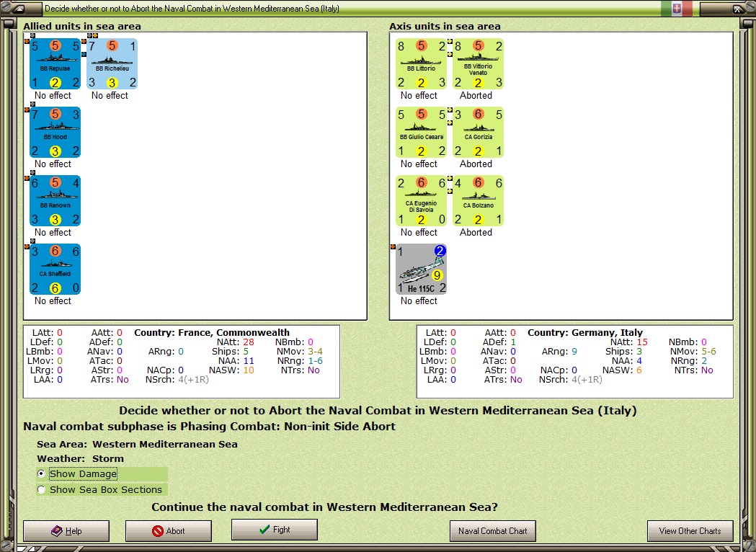The height and width of the screenshot is (552, 756).
Task: Select the BB Repulse battleship counter
Action: 55,64
